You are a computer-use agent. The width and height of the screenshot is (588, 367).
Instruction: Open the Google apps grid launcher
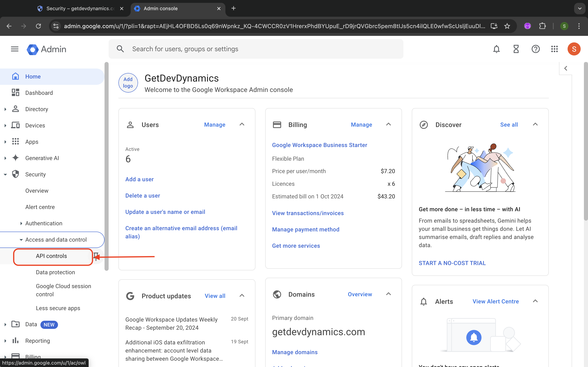[x=555, y=49]
